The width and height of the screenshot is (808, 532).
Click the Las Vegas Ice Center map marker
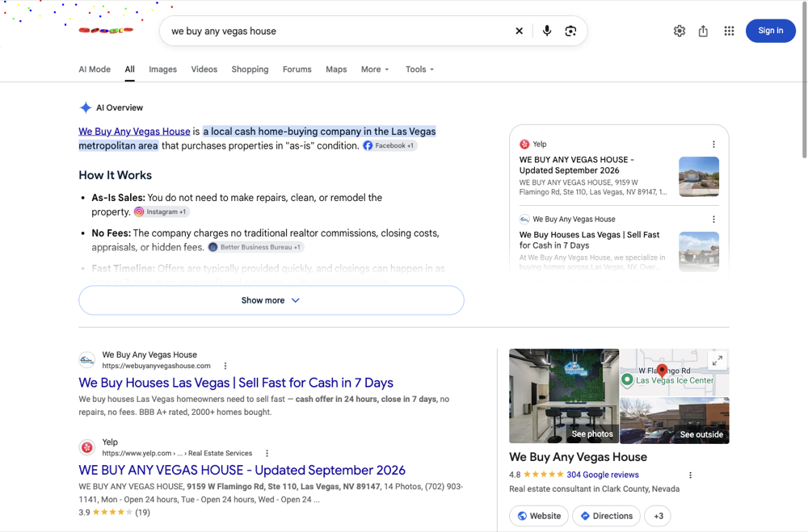coord(627,380)
